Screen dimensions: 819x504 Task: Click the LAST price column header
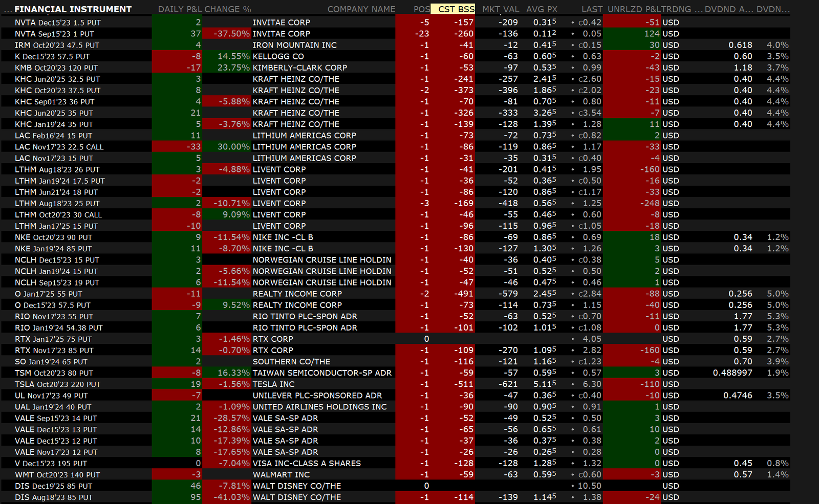click(x=592, y=9)
